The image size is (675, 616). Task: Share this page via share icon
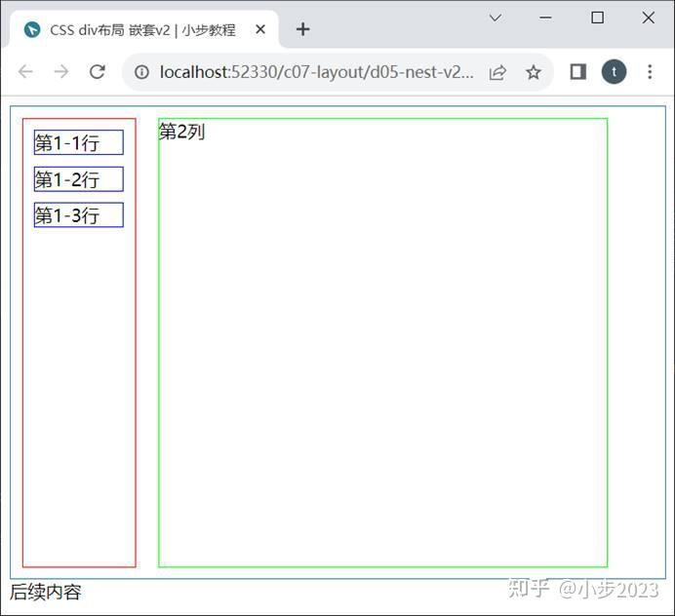(497, 72)
